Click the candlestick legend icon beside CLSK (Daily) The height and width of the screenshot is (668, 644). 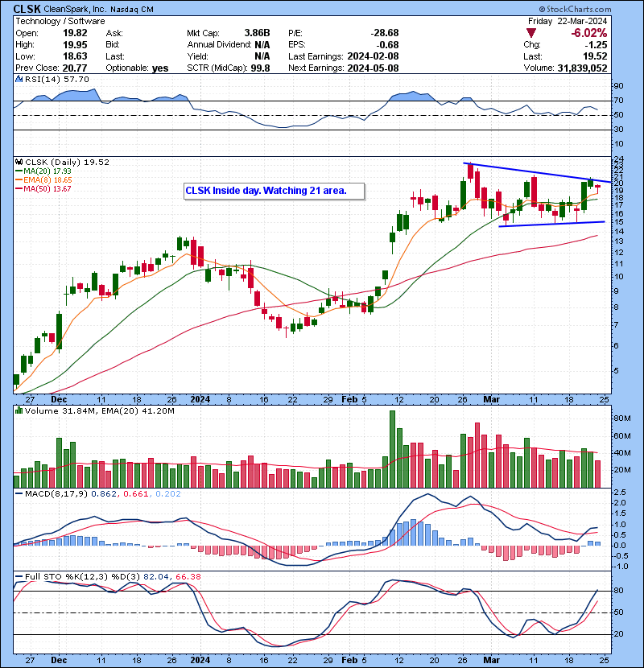tap(19, 163)
